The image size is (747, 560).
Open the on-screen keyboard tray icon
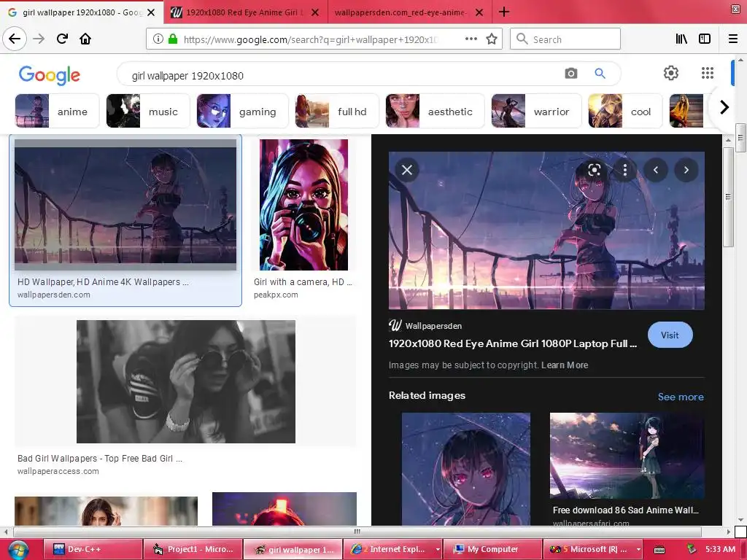pos(659,550)
